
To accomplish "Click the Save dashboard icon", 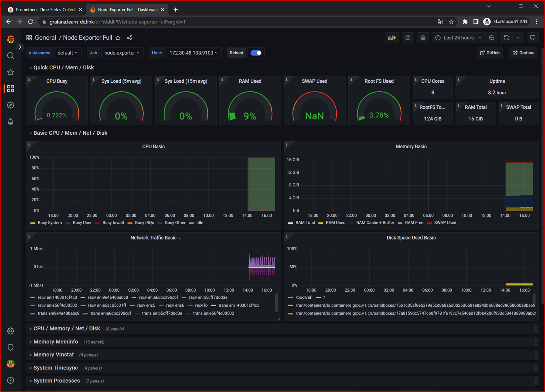I will (408, 38).
